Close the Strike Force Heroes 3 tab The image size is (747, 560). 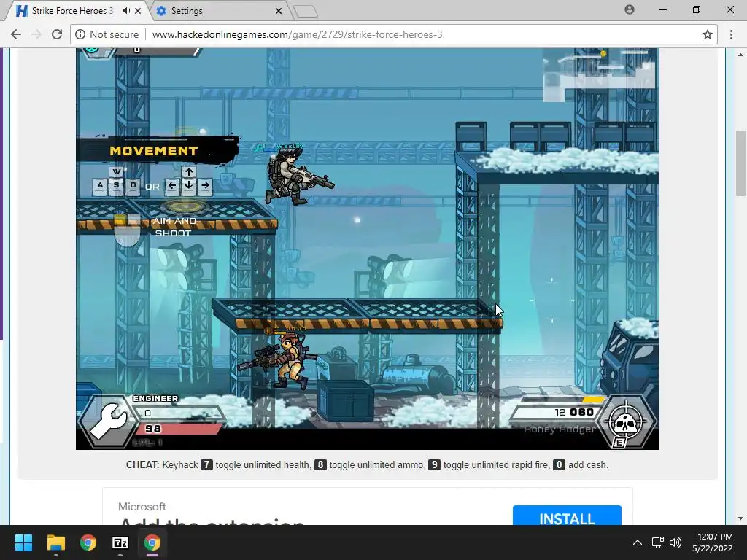138,10
